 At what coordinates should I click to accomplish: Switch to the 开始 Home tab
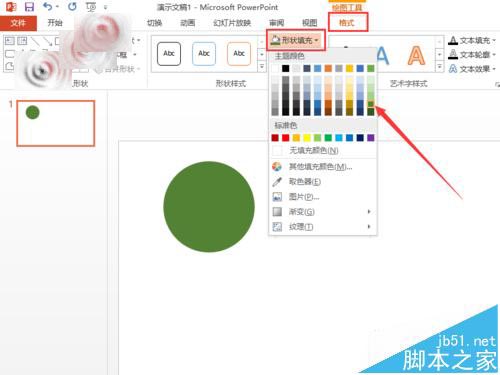coord(55,23)
